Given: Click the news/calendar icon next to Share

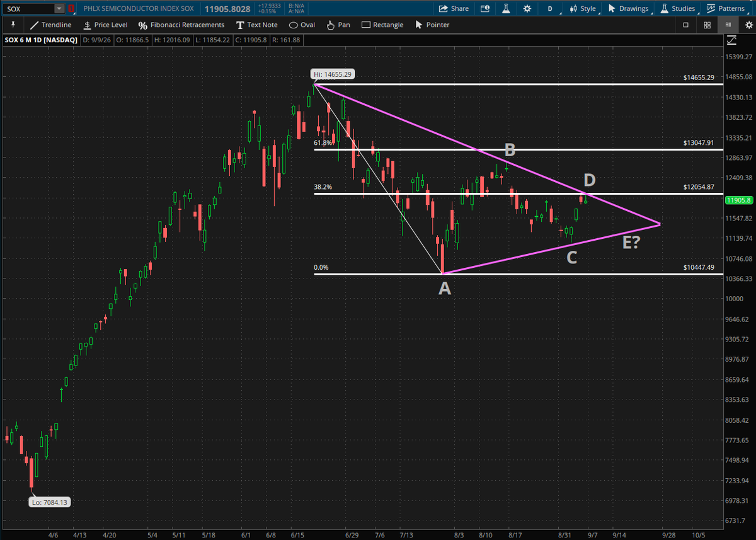Looking at the screenshot, I should point(484,9).
